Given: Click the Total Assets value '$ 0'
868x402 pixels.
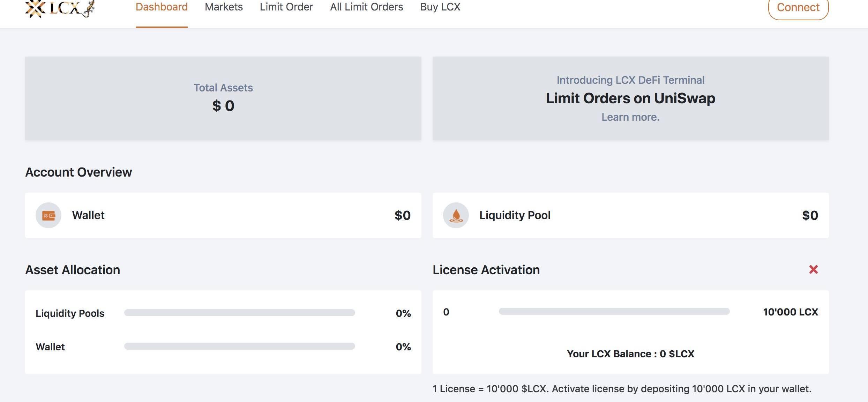Looking at the screenshot, I should 223,106.
